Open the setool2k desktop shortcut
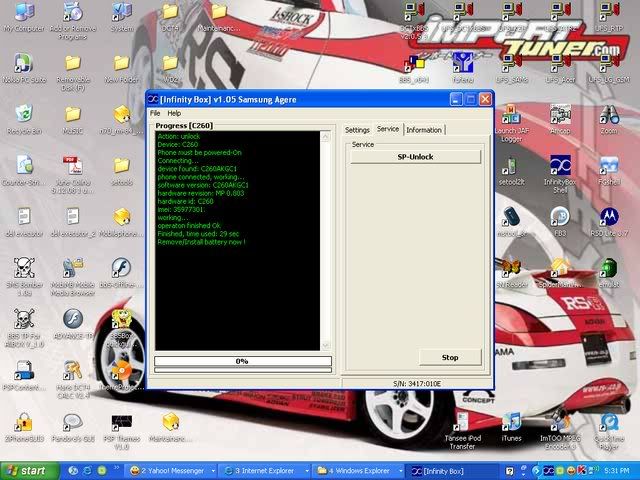The width and height of the screenshot is (640, 480). pos(511,171)
